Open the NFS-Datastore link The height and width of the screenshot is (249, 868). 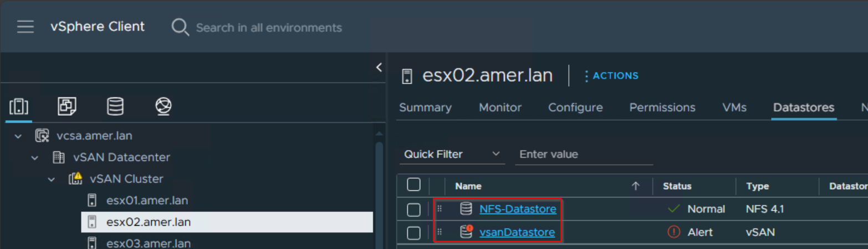click(x=518, y=209)
